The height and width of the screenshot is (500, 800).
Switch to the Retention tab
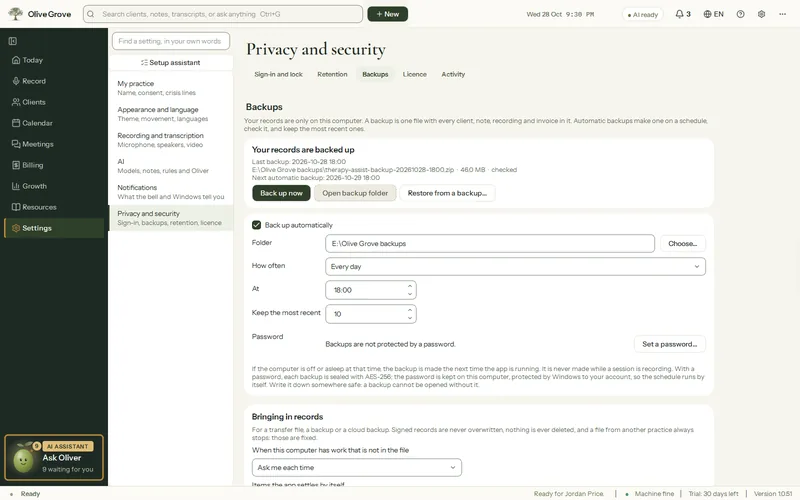[x=332, y=74]
